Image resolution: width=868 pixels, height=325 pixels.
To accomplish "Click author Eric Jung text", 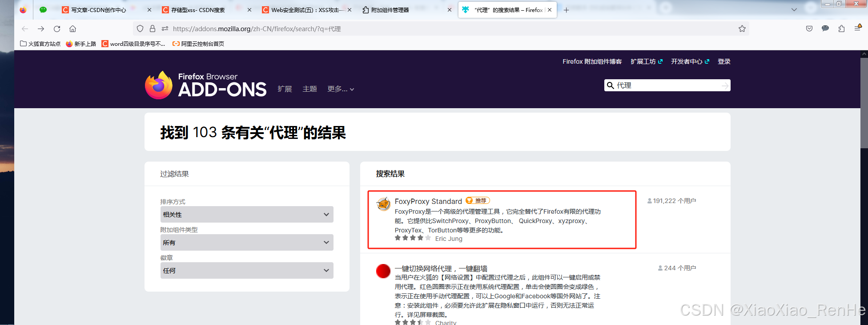I will (x=449, y=239).
